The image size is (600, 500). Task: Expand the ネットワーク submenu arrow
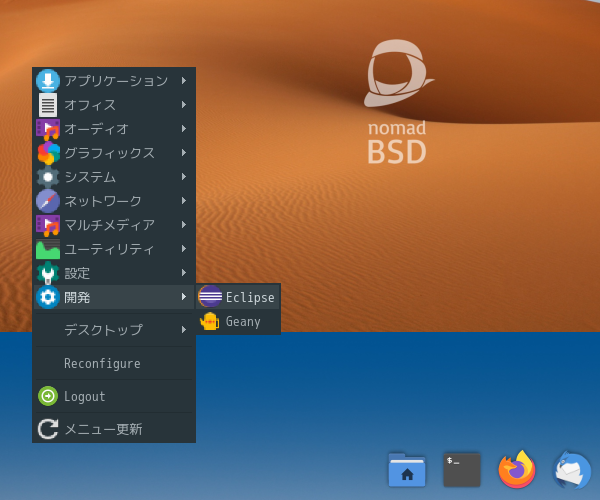click(184, 201)
